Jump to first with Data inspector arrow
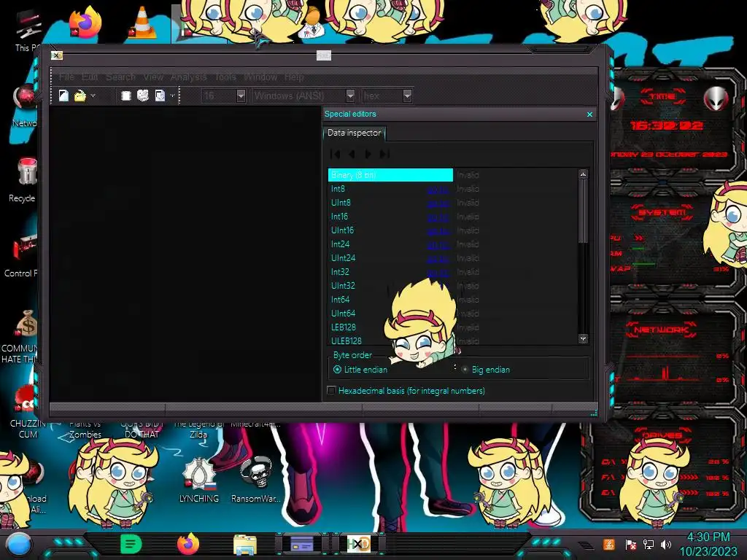This screenshot has height=560, width=747. tap(336, 154)
